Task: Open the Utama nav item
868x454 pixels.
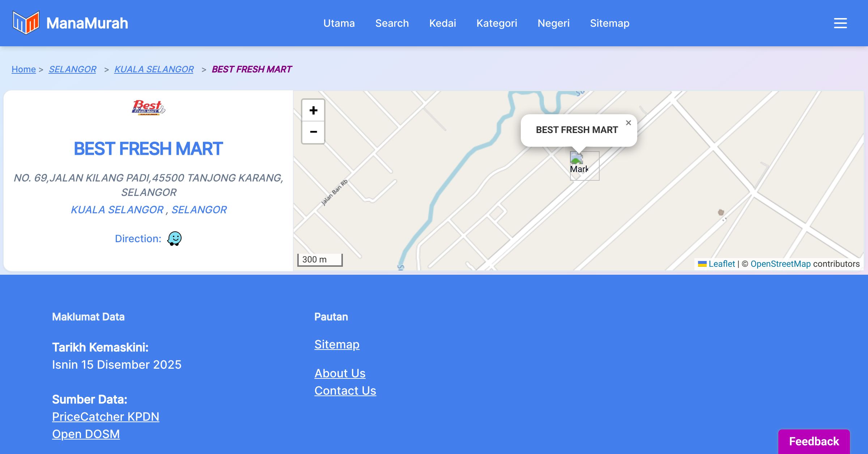Action: [339, 23]
